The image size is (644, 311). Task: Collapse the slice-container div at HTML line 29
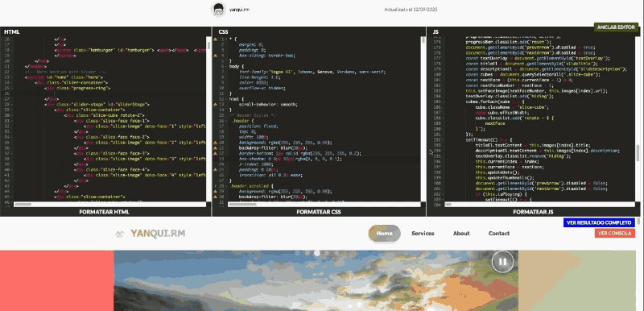click(x=12, y=110)
